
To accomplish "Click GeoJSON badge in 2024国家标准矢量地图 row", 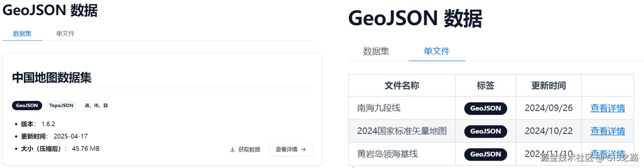I will (485, 131).
